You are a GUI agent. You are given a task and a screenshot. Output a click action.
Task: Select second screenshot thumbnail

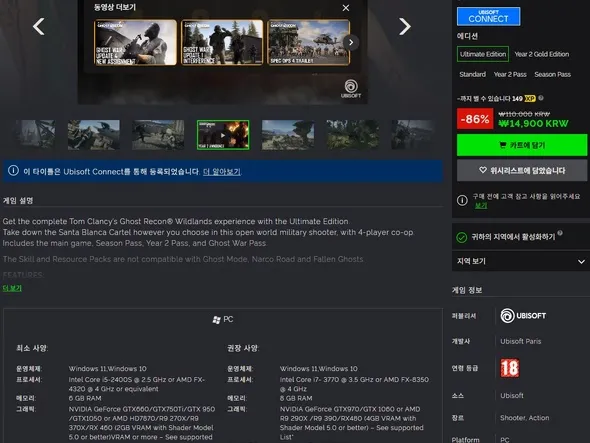tap(94, 135)
